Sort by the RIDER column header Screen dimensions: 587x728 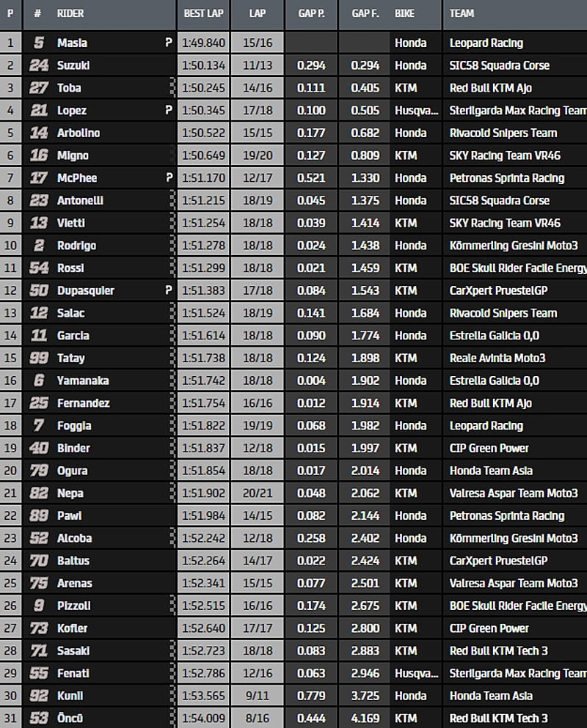pyautogui.click(x=70, y=13)
